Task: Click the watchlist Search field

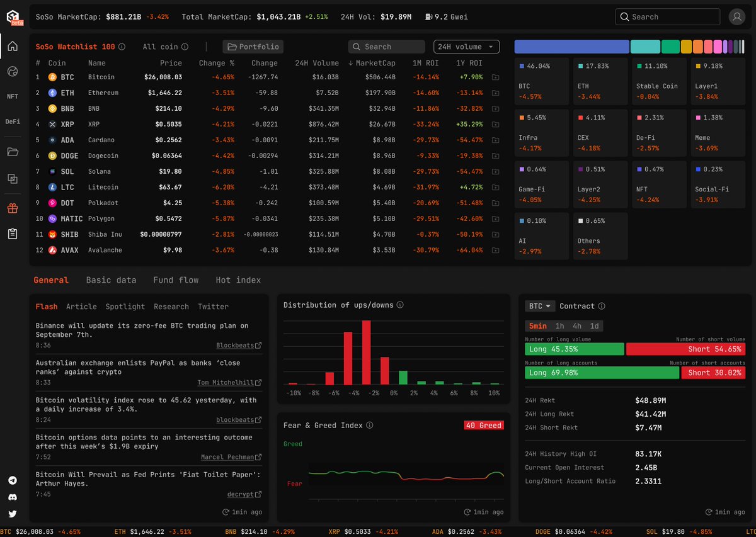Action: tap(386, 47)
